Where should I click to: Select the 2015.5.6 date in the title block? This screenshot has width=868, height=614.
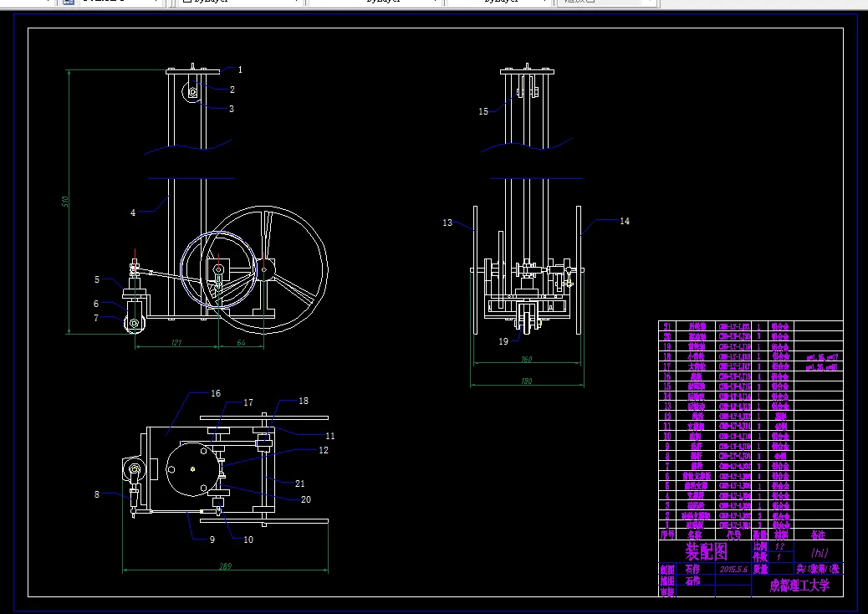(x=733, y=569)
